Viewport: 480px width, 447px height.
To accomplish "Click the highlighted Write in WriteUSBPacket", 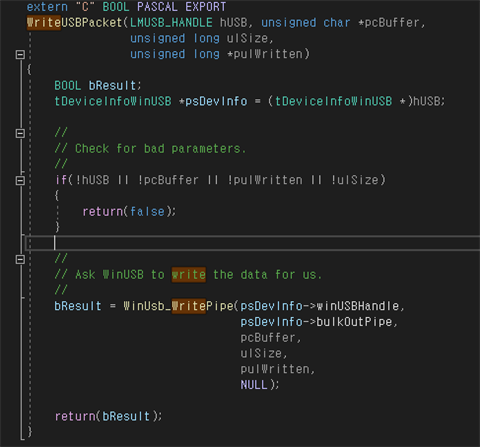I will 44,23.
